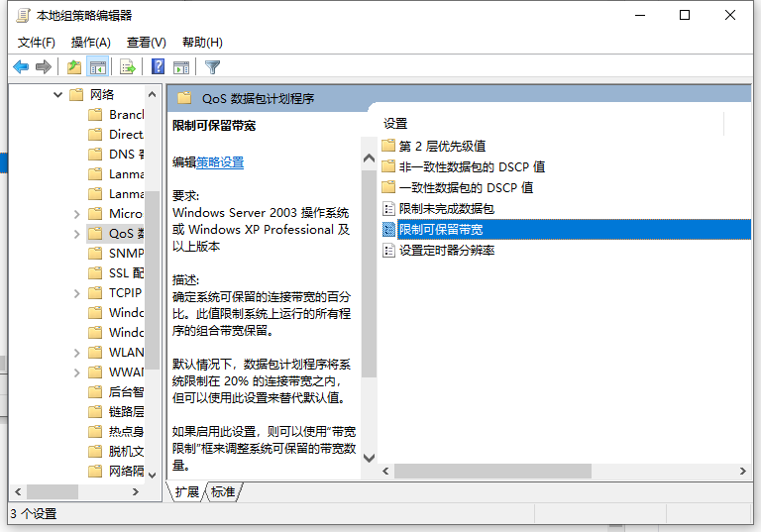Click the settings list scroll right arrow
The image size is (761, 532).
click(742, 471)
